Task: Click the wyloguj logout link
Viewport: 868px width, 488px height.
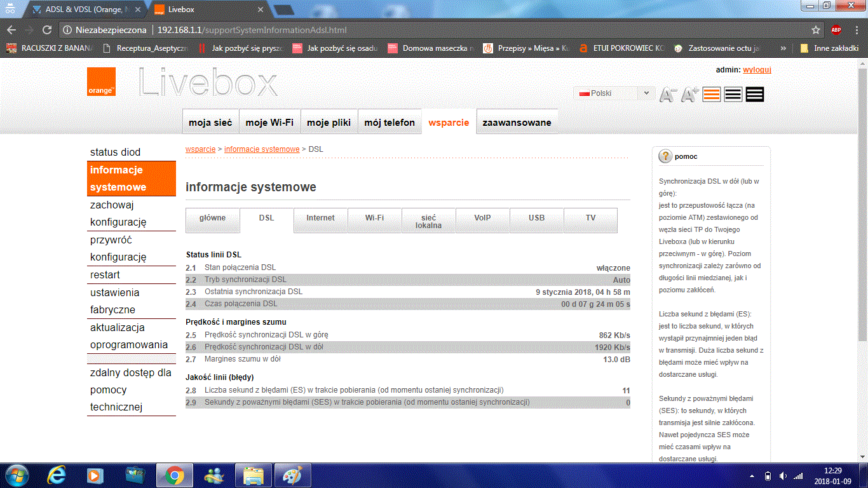Action: [x=757, y=70]
